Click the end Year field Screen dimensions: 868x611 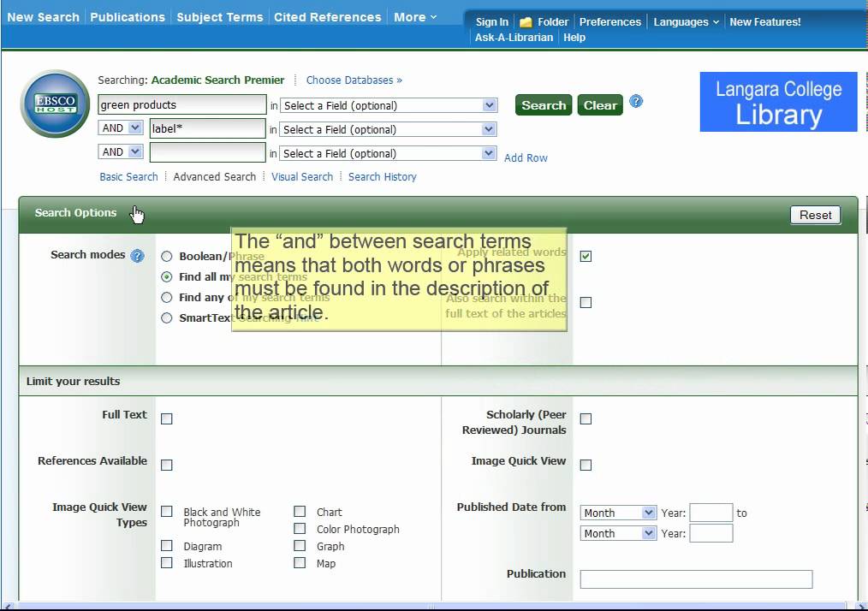pos(710,533)
